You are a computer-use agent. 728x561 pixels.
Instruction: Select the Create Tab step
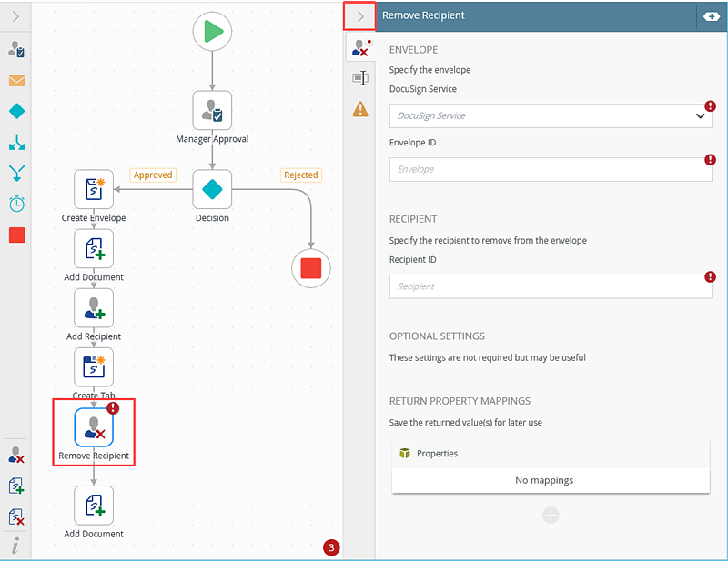point(94,366)
